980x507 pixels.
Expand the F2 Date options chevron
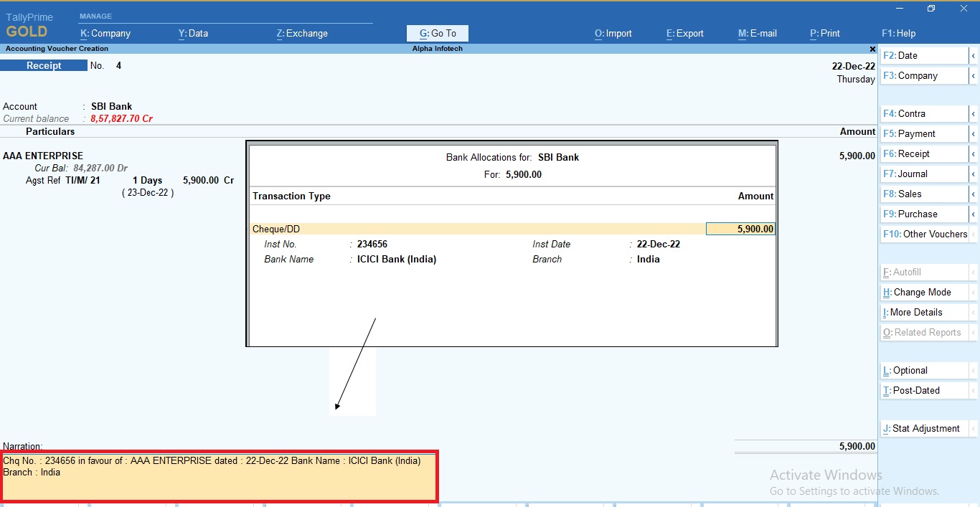974,55
